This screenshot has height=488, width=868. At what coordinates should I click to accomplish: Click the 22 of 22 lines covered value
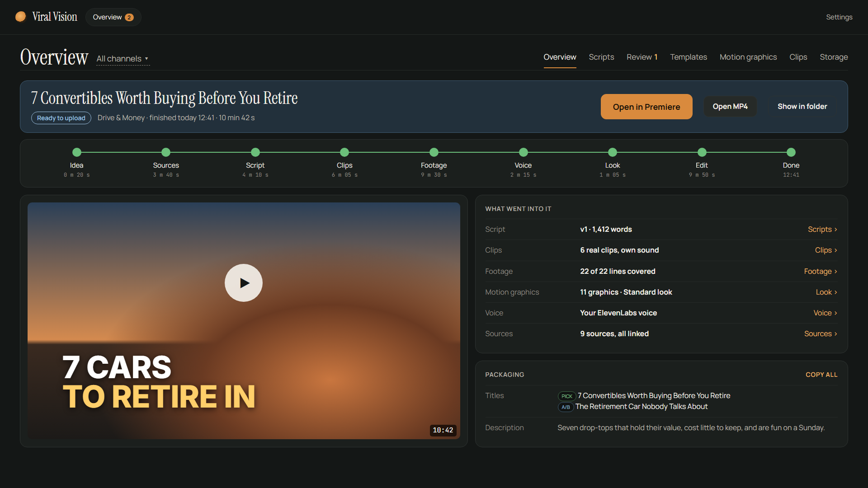pos(618,272)
